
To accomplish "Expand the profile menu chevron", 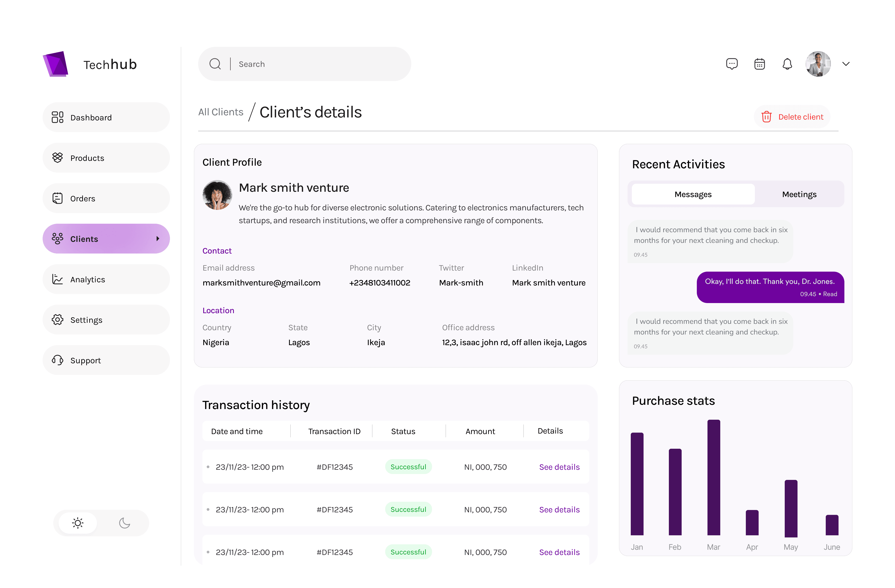I will [846, 64].
